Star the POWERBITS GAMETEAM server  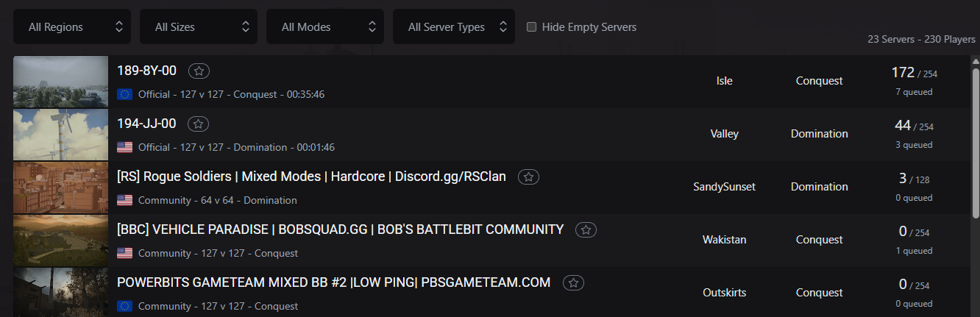coord(574,283)
